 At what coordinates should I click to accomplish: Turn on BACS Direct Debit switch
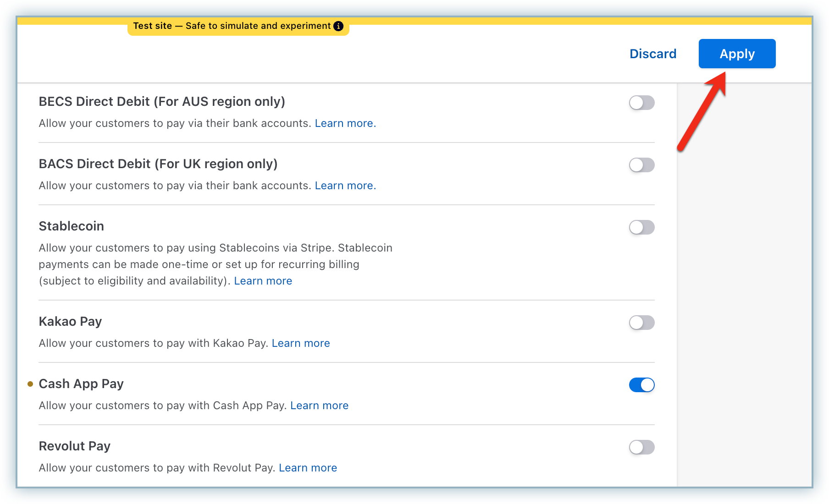pos(641,165)
